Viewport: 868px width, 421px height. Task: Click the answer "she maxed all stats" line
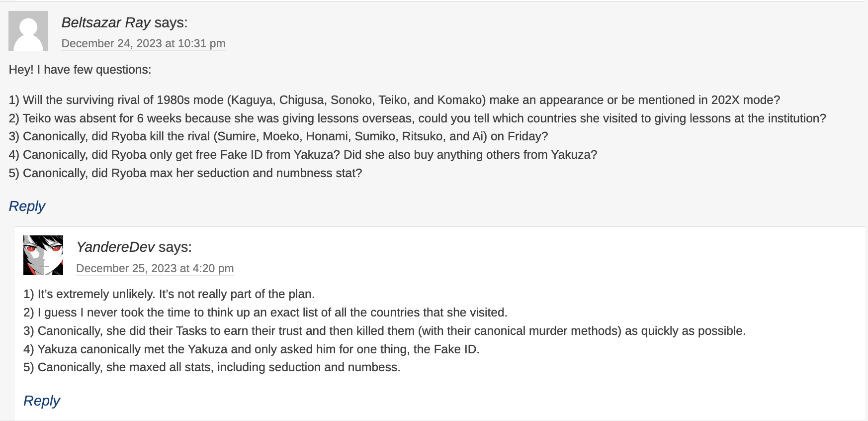click(x=212, y=367)
